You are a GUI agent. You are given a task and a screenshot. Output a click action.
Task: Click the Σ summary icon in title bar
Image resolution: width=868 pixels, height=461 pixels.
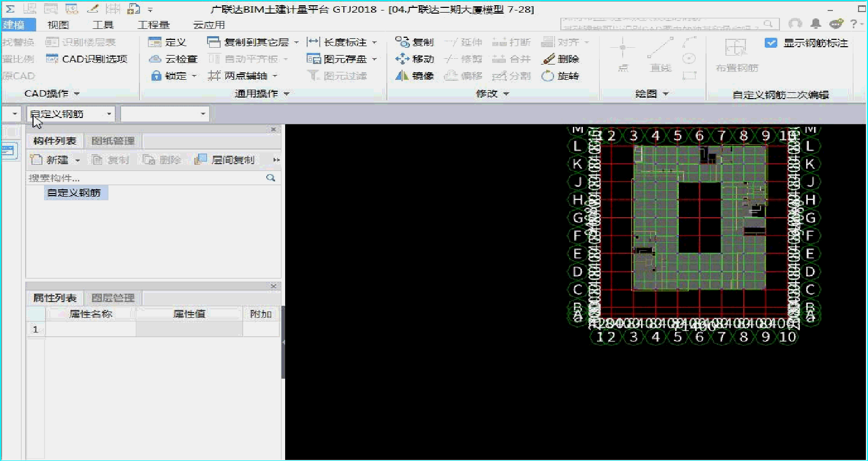[10, 9]
